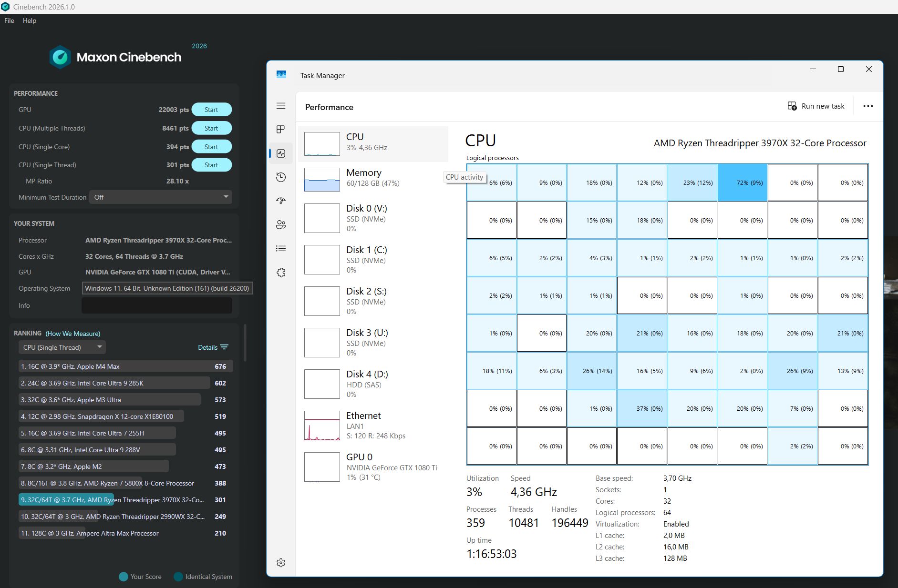The image size is (898, 588).
Task: Select Ampere Altra Max ranking row
Action: tap(126, 533)
